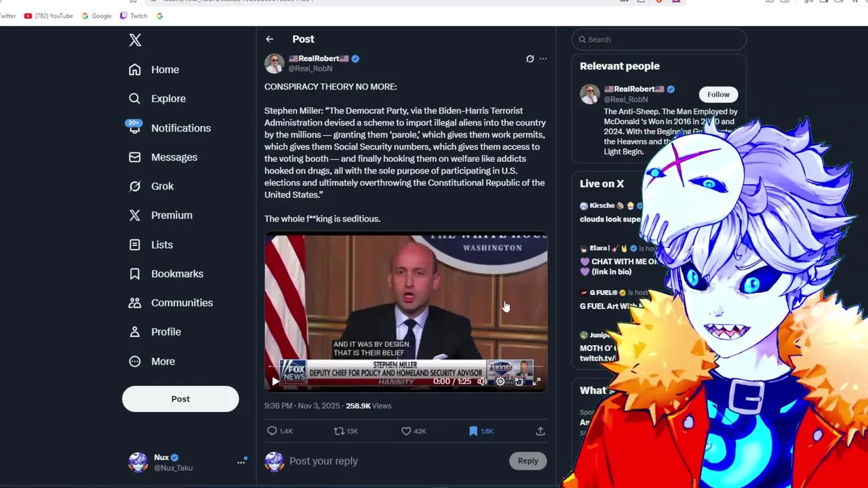Go back using the arrow icon

[x=269, y=39]
